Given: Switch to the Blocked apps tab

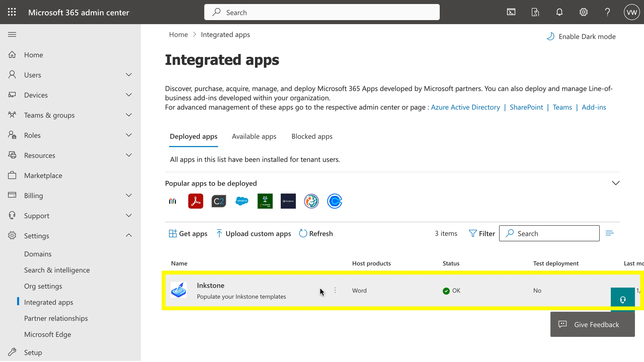Looking at the screenshot, I should 312,137.
